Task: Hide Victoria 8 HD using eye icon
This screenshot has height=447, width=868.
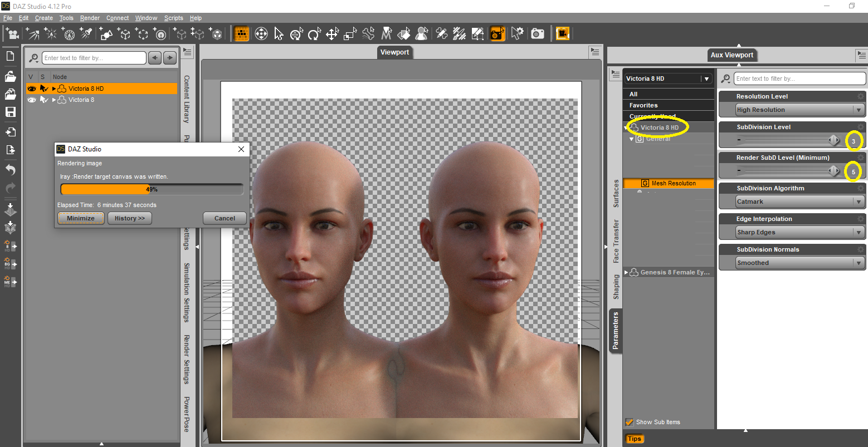Action: coord(32,89)
